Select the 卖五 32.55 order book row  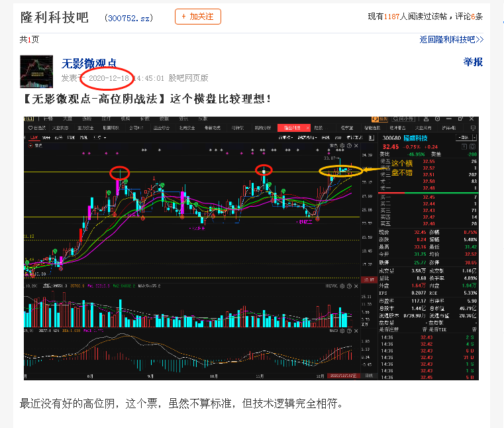(x=428, y=162)
